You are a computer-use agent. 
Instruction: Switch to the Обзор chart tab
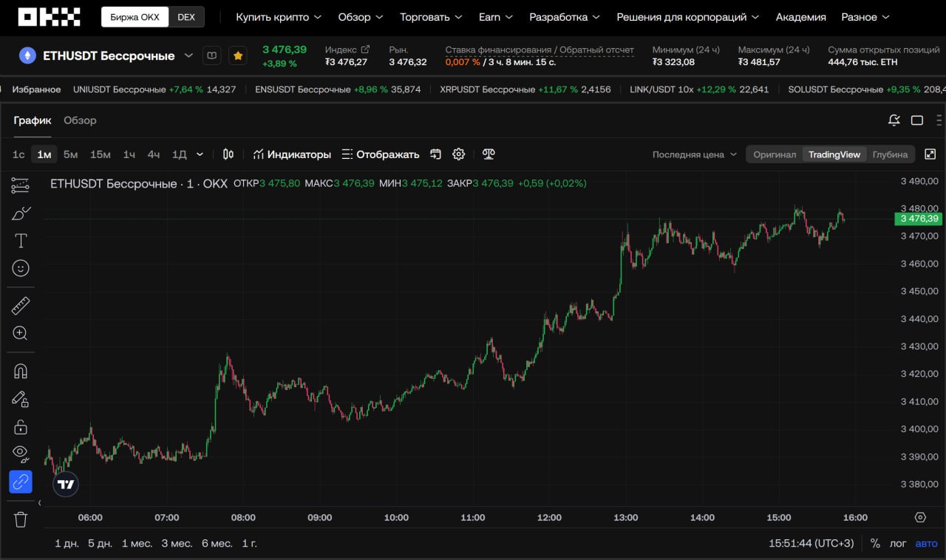(80, 120)
